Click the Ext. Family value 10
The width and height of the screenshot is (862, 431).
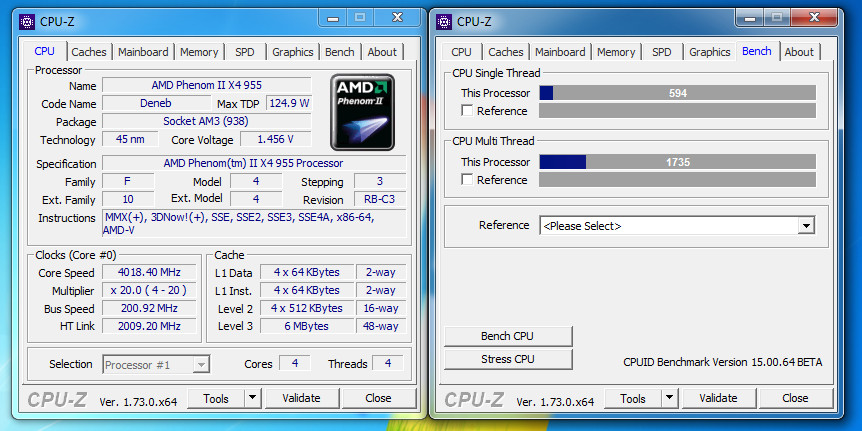click(128, 199)
